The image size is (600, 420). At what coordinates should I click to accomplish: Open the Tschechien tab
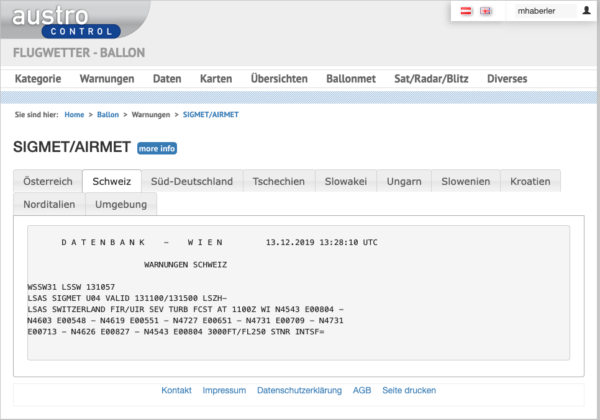pos(279,181)
